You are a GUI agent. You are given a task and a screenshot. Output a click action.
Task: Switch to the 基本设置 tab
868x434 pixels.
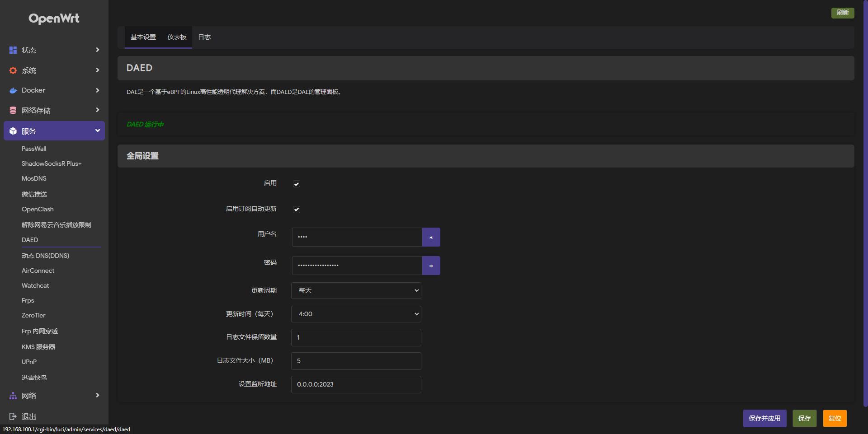[143, 37]
